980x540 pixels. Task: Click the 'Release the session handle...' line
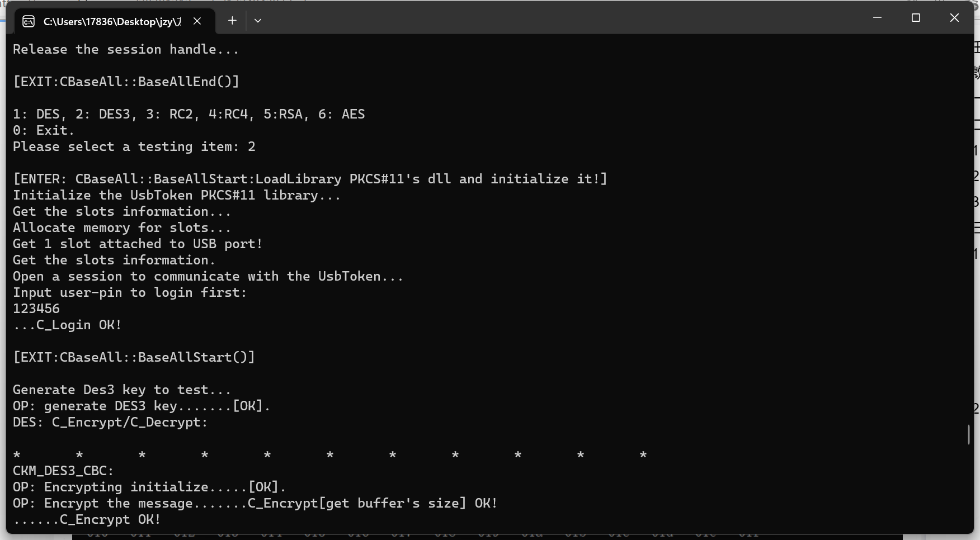click(x=126, y=49)
